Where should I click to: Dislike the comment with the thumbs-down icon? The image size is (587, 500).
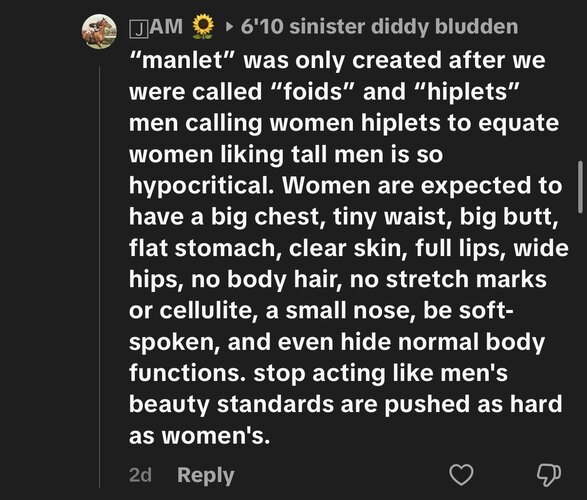[x=549, y=475]
